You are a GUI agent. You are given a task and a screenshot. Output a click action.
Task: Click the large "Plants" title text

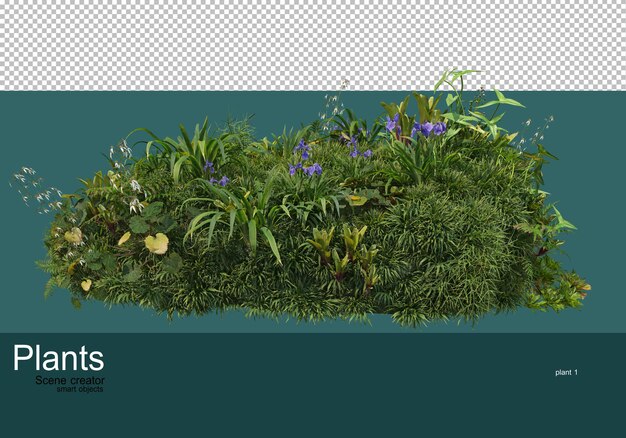(59, 358)
